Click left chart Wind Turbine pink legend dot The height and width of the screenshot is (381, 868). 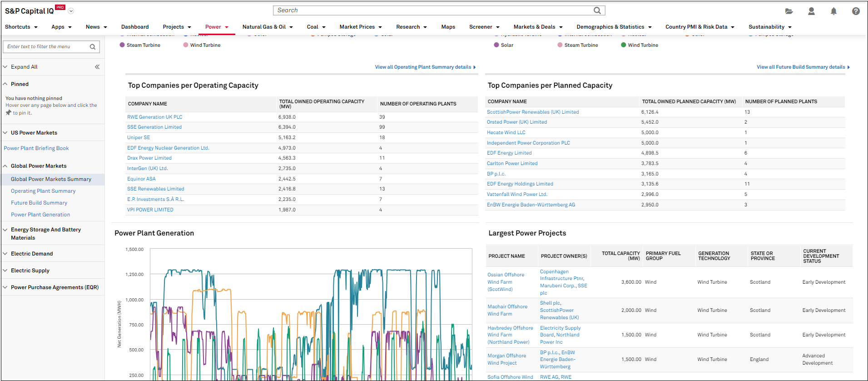point(186,45)
